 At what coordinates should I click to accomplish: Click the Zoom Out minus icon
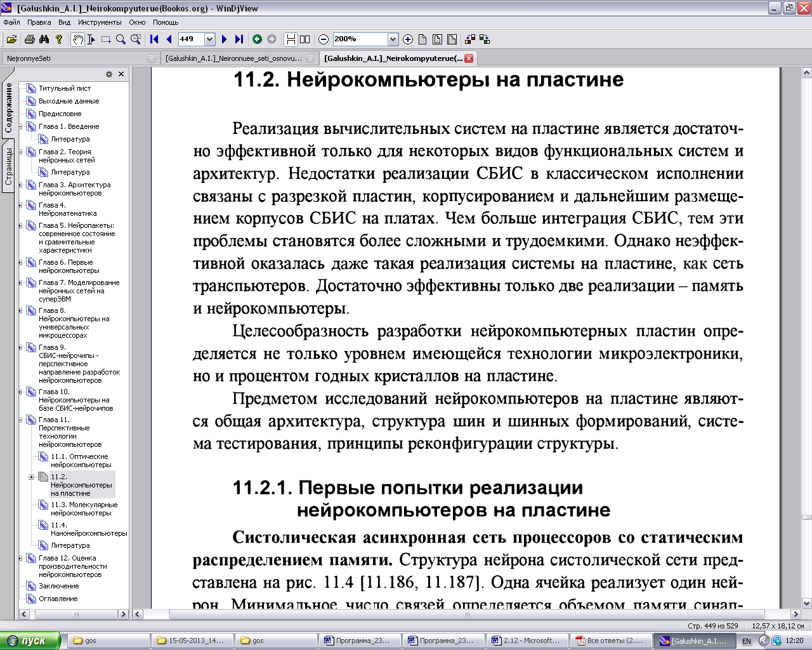324,39
